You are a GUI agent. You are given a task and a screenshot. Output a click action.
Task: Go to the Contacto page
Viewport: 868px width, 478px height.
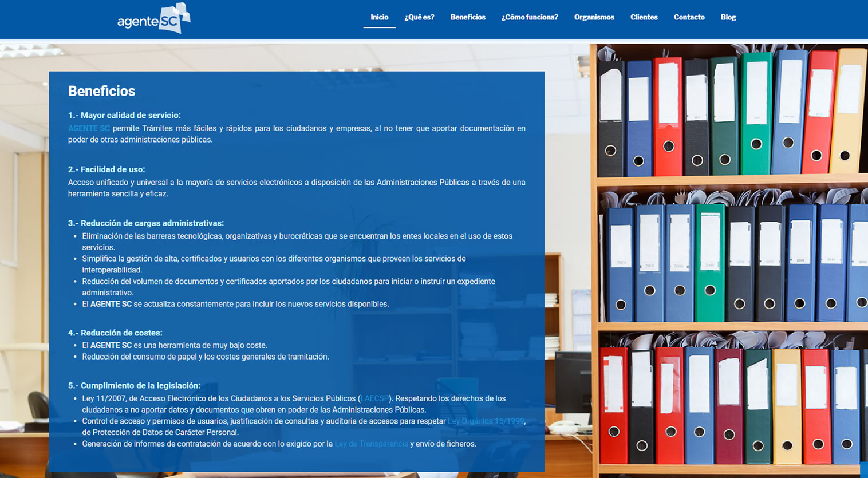(x=689, y=17)
